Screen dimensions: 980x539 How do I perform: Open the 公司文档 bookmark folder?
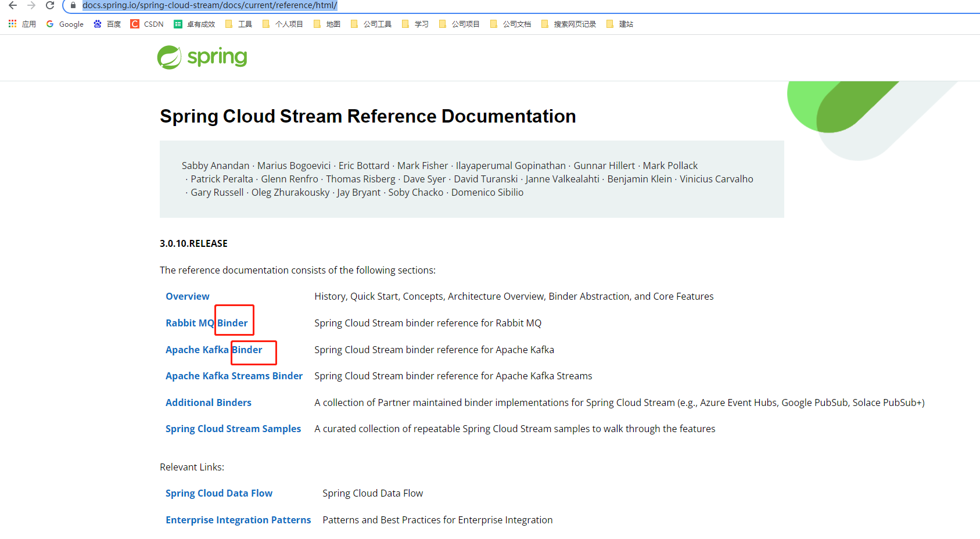pyautogui.click(x=510, y=24)
